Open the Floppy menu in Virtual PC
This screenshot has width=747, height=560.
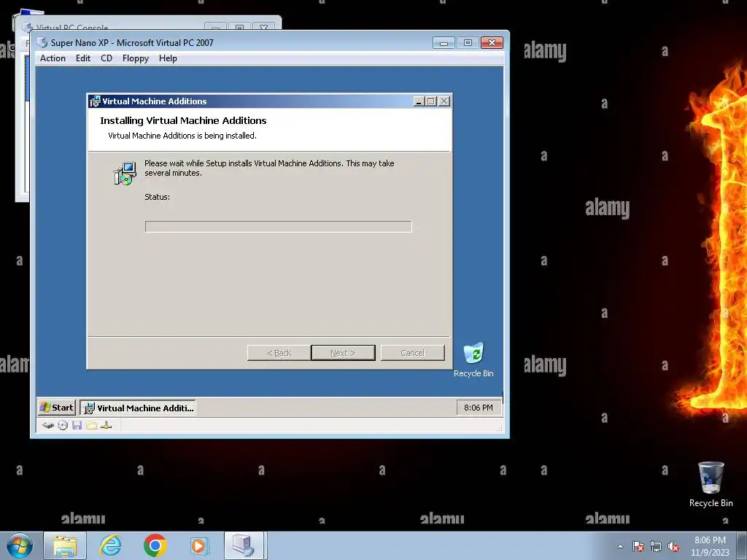pos(135,58)
